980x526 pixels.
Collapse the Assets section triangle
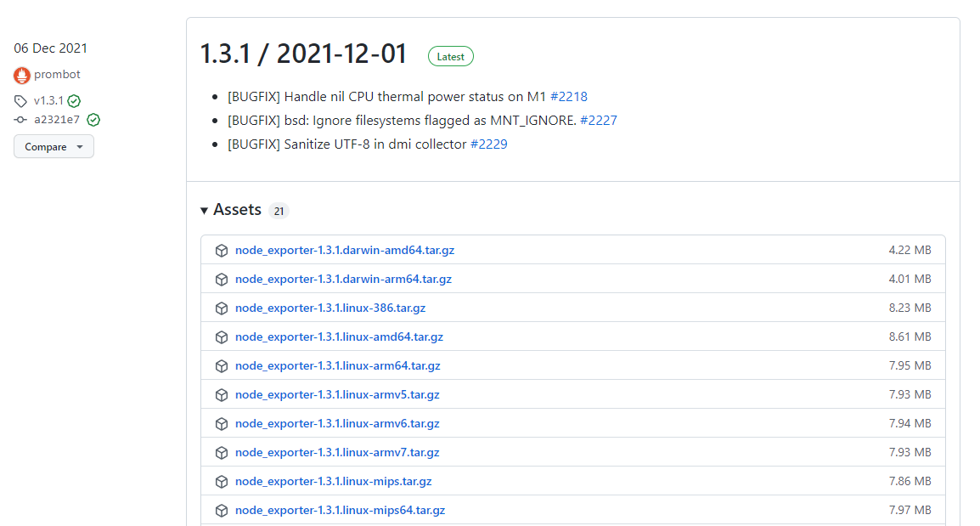(x=204, y=211)
